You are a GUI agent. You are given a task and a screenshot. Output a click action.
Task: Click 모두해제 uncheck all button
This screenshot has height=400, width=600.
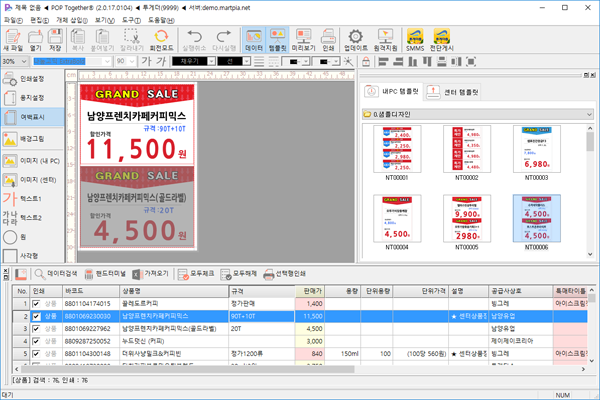pyautogui.click(x=239, y=274)
